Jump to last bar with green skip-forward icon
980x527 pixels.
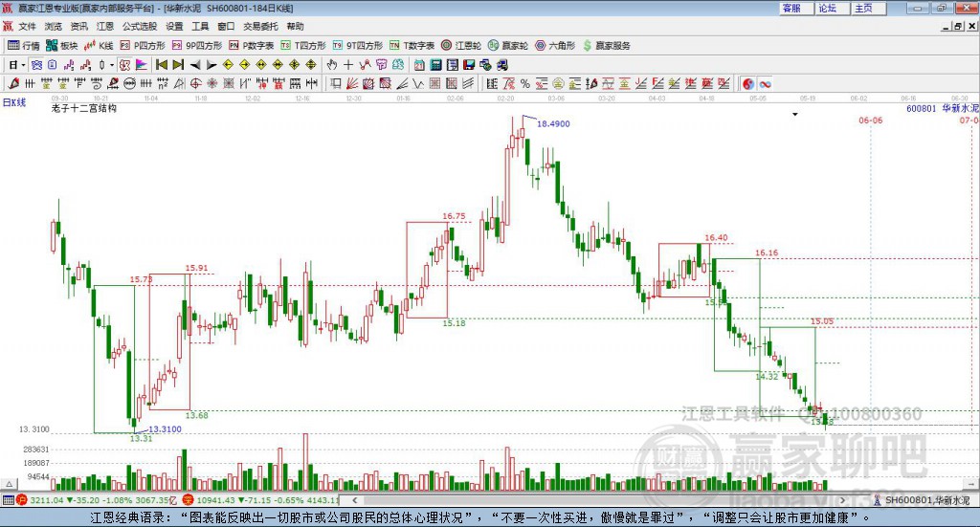[178, 65]
